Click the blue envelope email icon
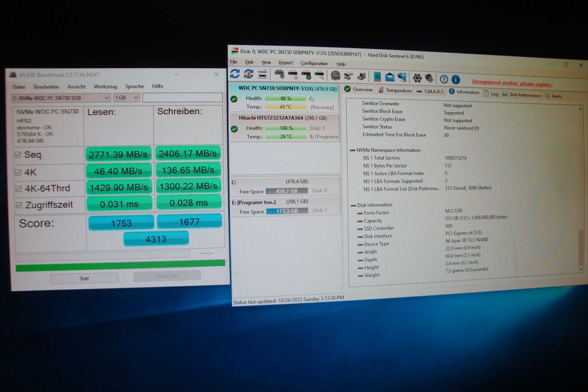 pos(390,77)
